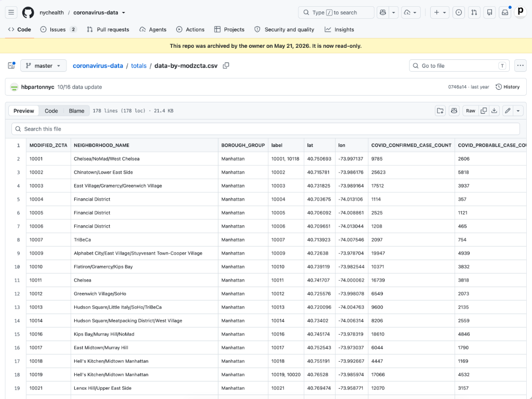The width and height of the screenshot is (532, 399).
Task: Open your pull requests icon in header
Action: [474, 12]
